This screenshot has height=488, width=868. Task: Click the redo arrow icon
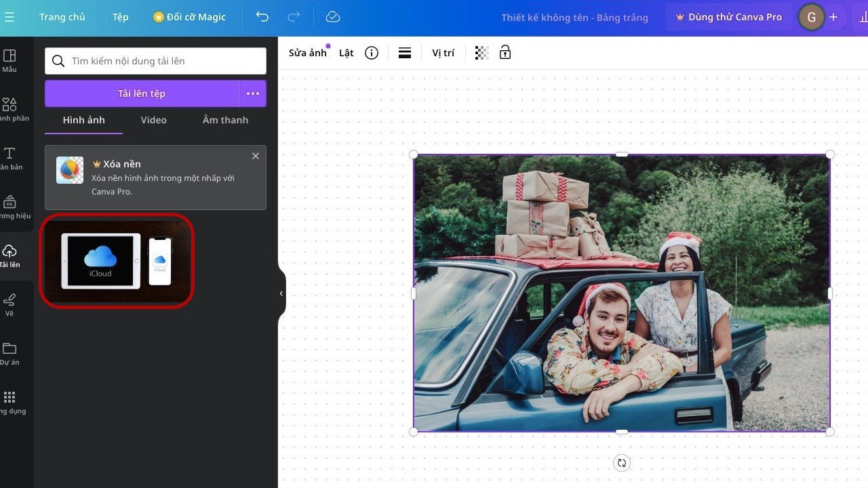click(x=293, y=17)
